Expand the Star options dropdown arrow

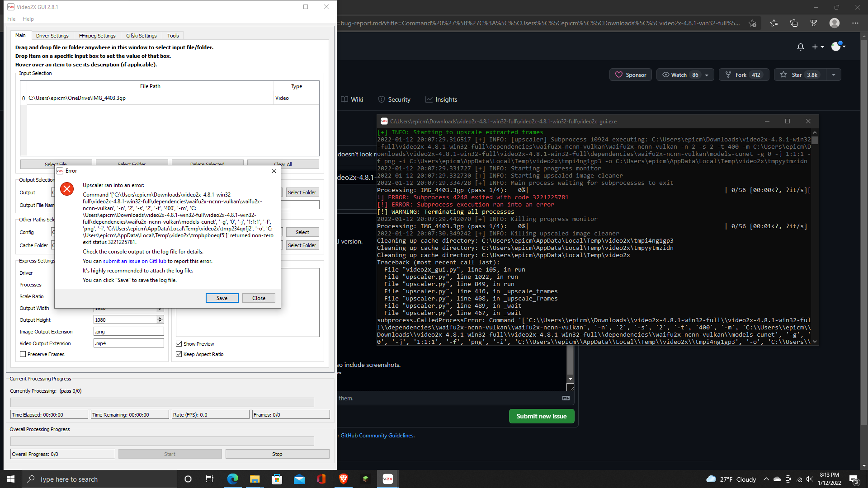(834, 75)
